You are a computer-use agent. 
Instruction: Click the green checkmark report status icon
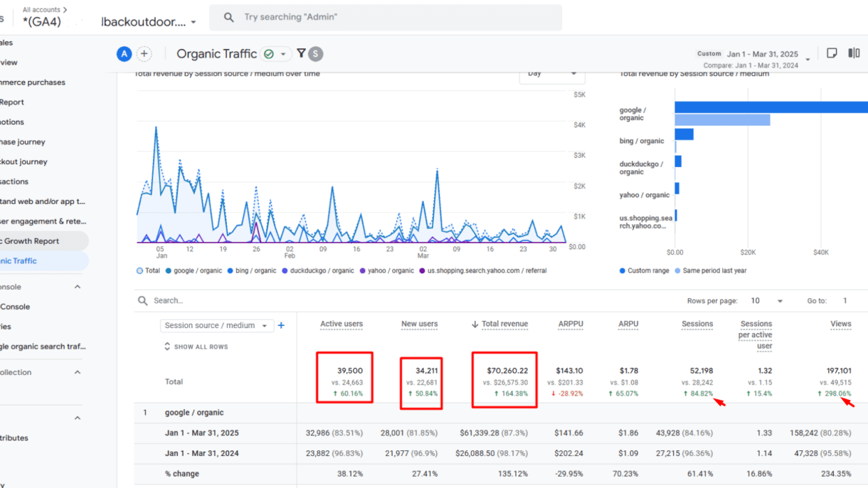point(268,54)
